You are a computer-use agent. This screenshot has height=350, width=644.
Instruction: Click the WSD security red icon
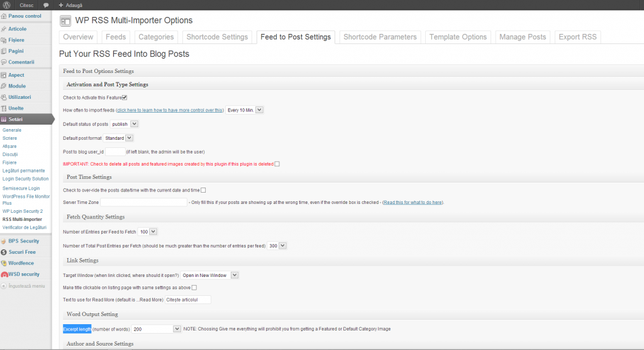coord(4,274)
